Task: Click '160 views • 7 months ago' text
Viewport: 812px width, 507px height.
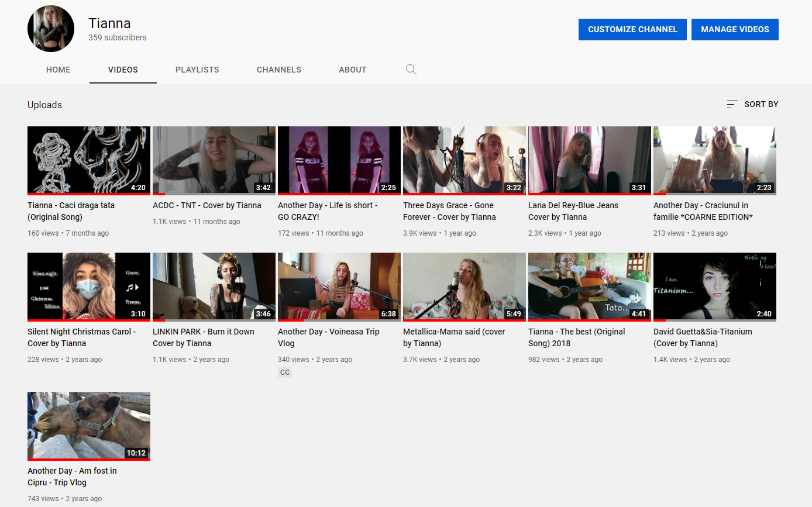Action: tap(68, 233)
